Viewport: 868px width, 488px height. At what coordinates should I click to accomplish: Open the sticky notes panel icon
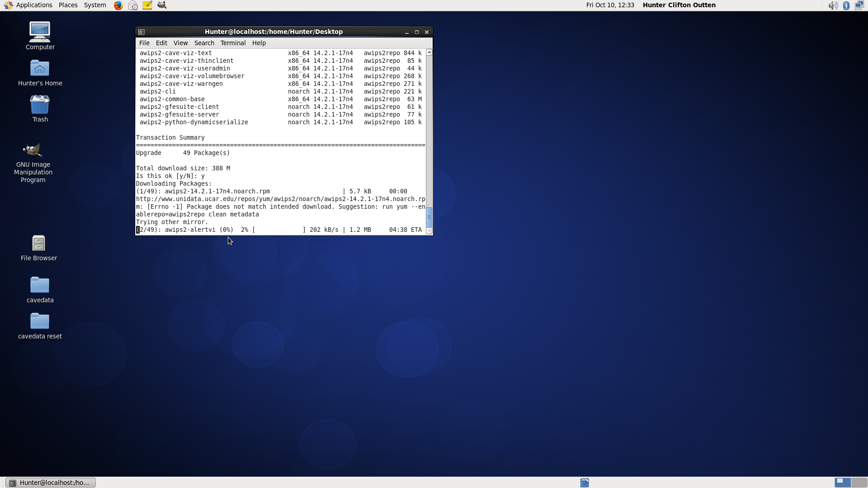[147, 5]
